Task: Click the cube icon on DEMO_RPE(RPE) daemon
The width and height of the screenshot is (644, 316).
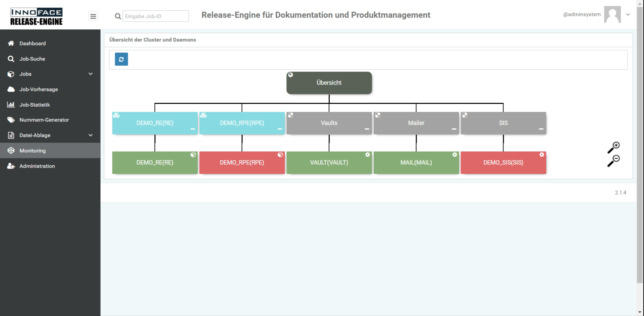Action: point(280,155)
